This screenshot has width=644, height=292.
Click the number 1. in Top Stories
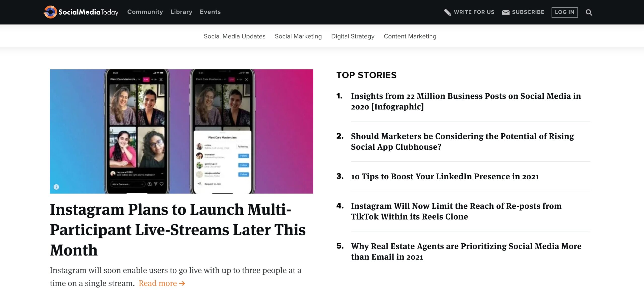pos(339,96)
